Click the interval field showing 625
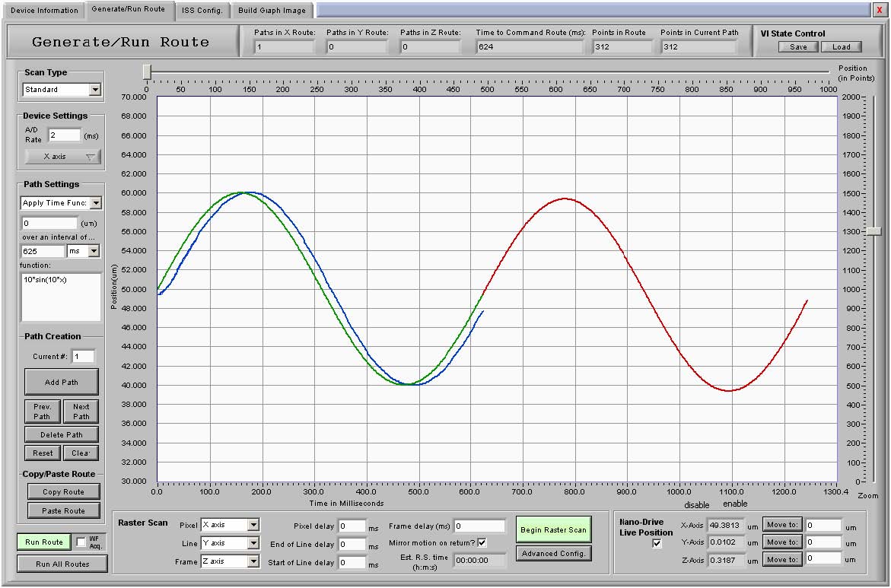 click(x=43, y=251)
